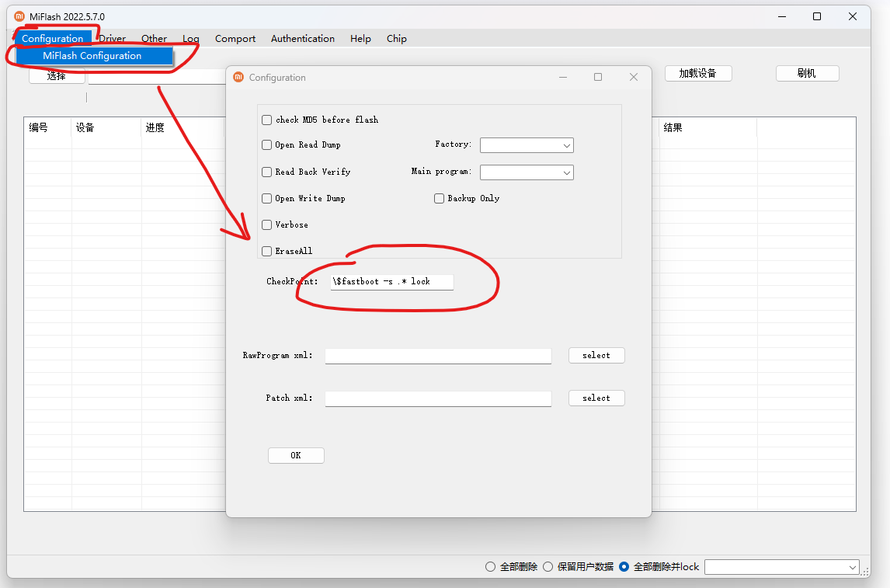The height and width of the screenshot is (588, 890).
Task: Check the EraseAll option
Action: pyautogui.click(x=267, y=251)
